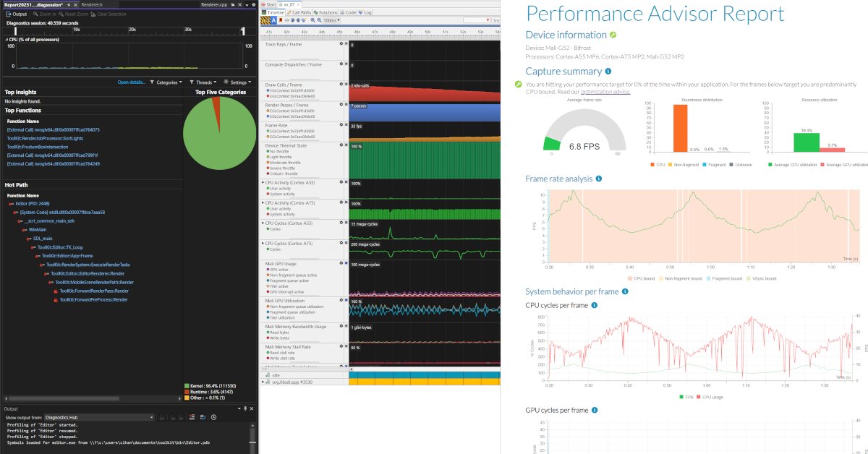Viewport: 868px width, 454px height.
Task: Toggle the CPU Activity (Cortex-A55) chart handle
Action: 346,183
